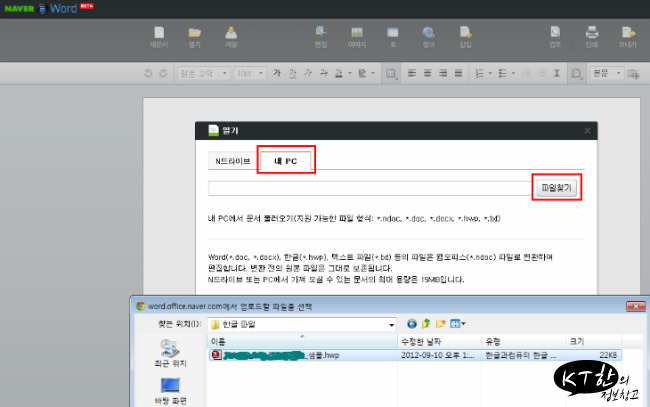650x407 pixels.
Task: Click the line spacing icon
Action: point(557,73)
